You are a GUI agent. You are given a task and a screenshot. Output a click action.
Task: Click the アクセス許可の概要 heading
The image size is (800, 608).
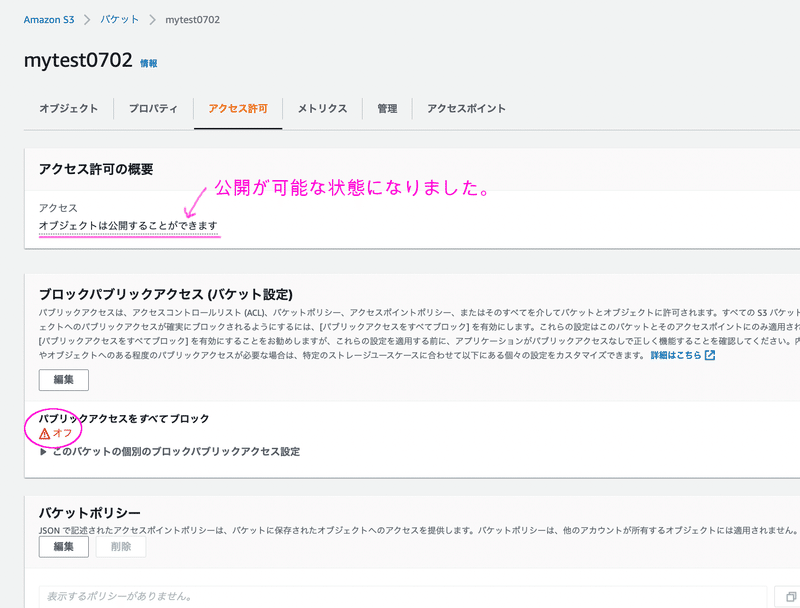96,169
